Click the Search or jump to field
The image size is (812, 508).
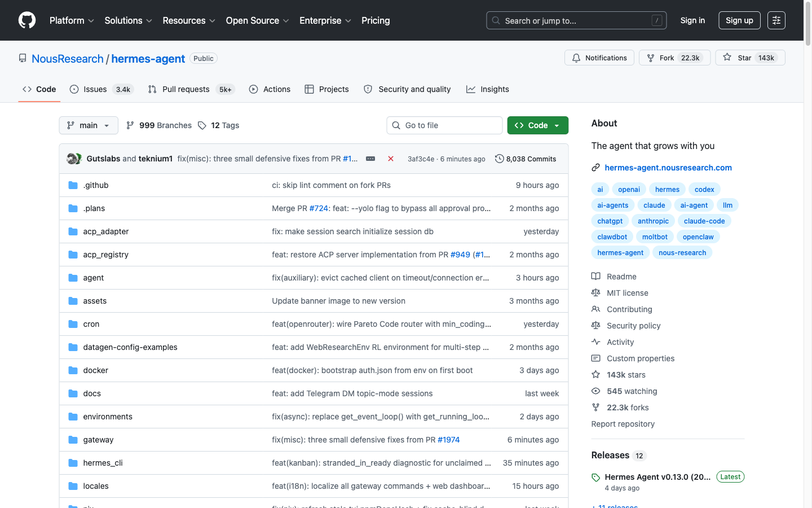(x=576, y=20)
